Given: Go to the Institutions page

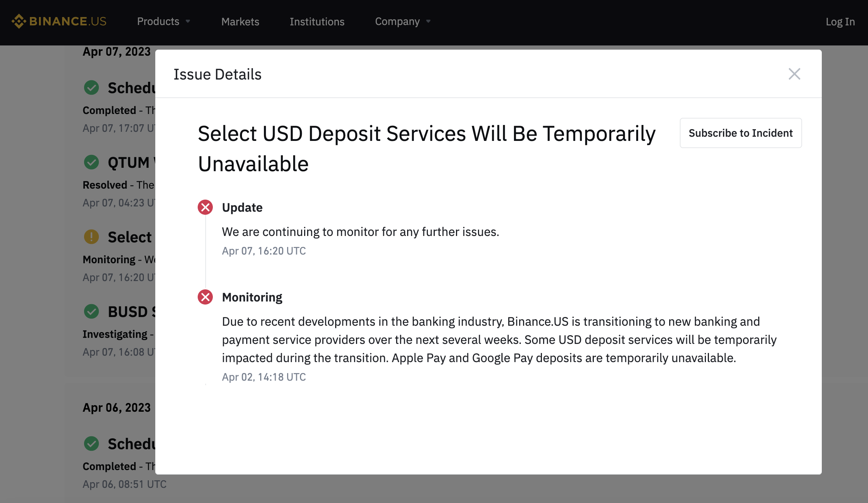Looking at the screenshot, I should [x=317, y=22].
